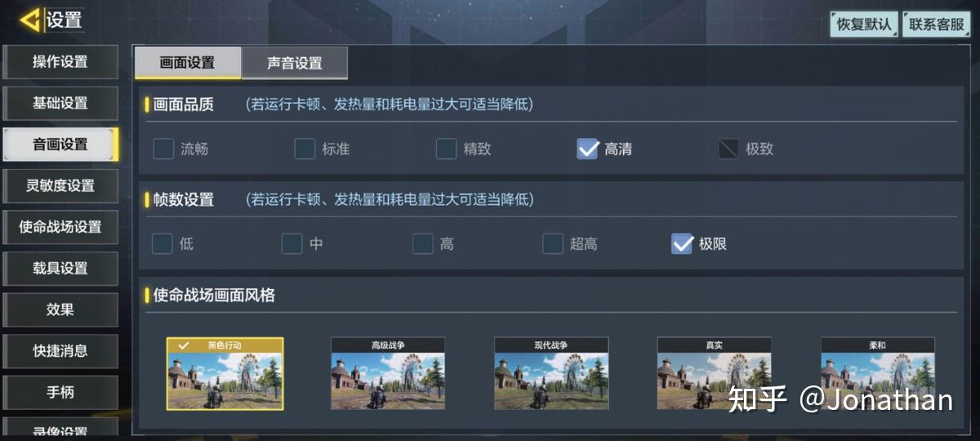Click the disabled 极致 quality checkbox

(728, 149)
